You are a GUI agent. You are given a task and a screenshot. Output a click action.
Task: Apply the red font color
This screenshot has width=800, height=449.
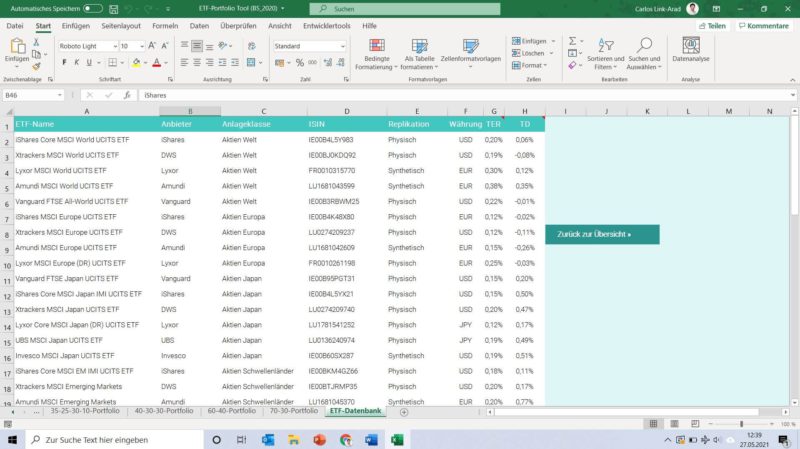coord(157,62)
